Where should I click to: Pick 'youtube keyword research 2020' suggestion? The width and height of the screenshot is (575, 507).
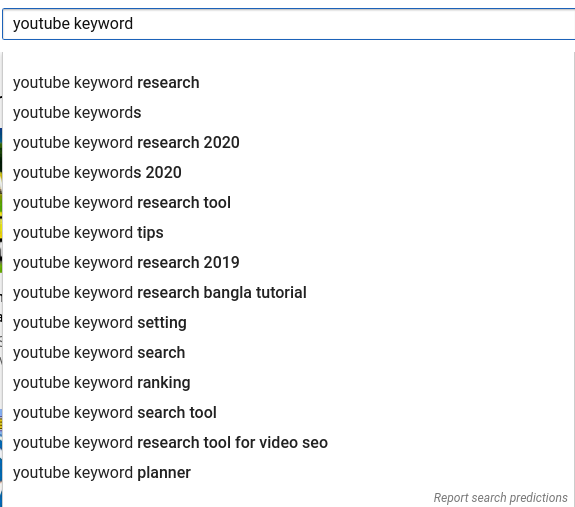tap(289, 143)
